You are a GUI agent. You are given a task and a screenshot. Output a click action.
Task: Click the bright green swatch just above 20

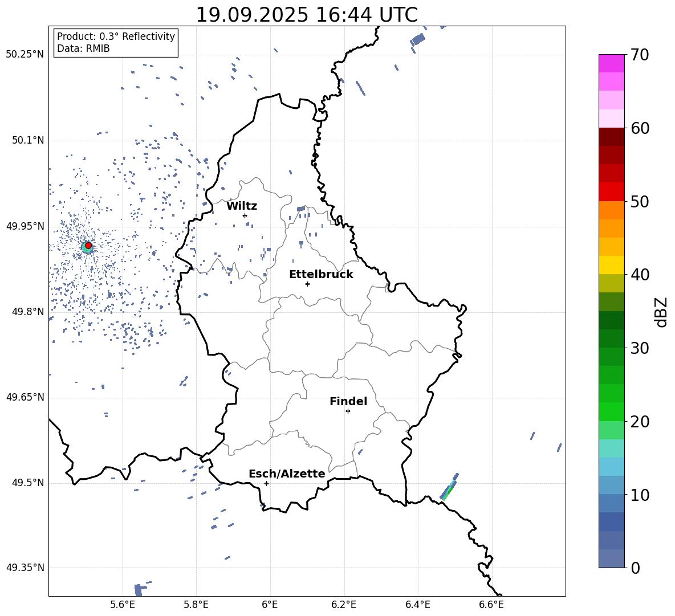click(x=611, y=411)
